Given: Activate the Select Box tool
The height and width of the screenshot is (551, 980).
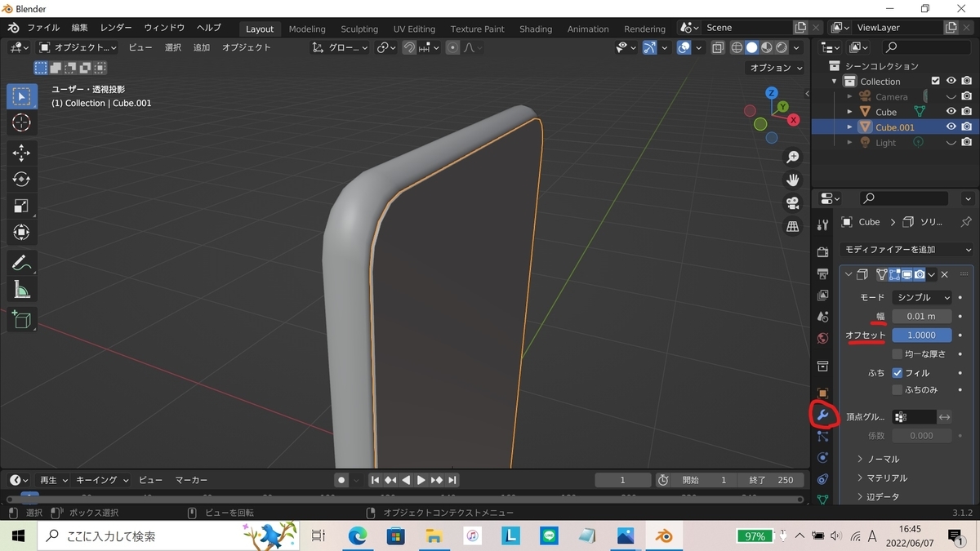Looking at the screenshot, I should 22,96.
